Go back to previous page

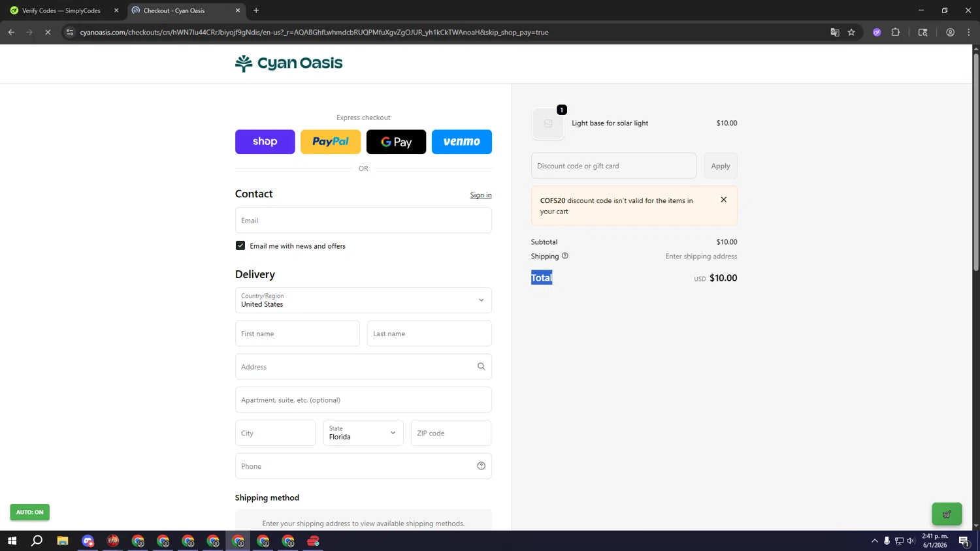click(11, 32)
